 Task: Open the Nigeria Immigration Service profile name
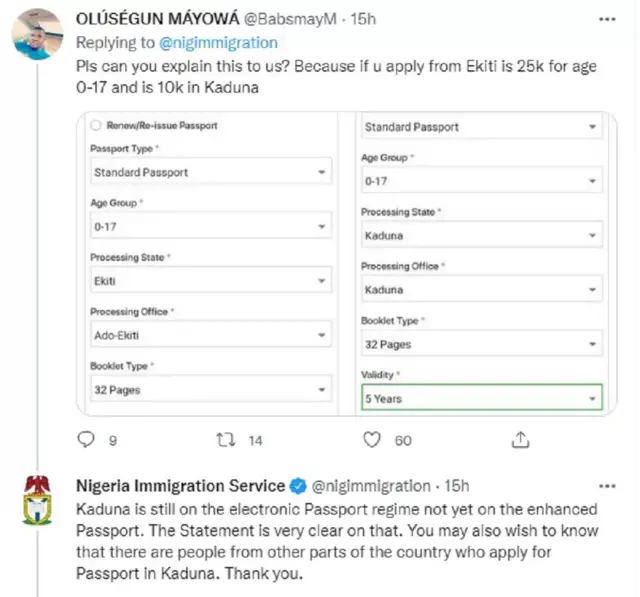coord(181,486)
